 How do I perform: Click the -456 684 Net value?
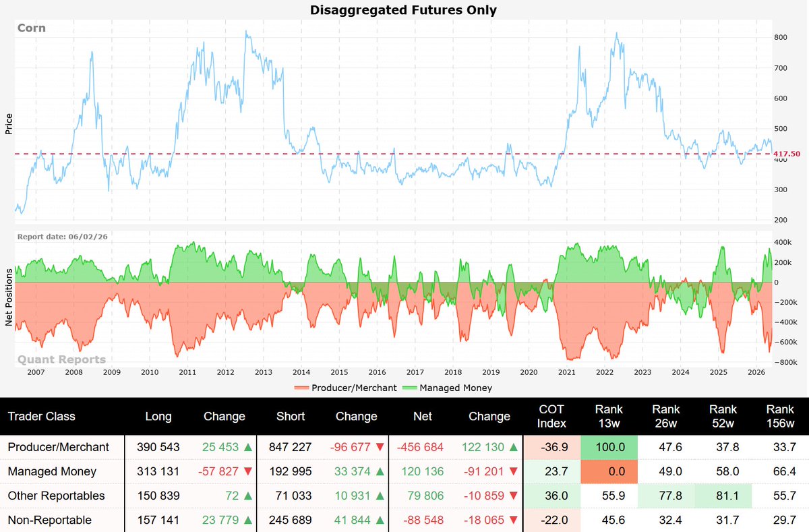pyautogui.click(x=421, y=447)
